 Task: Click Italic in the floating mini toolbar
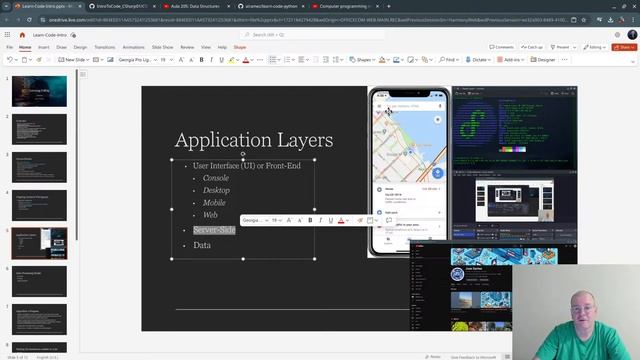point(320,220)
